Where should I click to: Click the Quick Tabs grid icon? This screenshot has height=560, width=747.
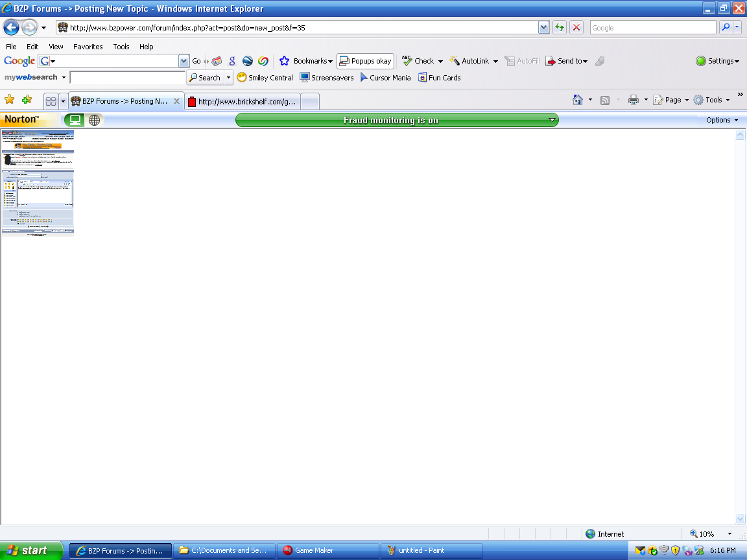tap(51, 101)
